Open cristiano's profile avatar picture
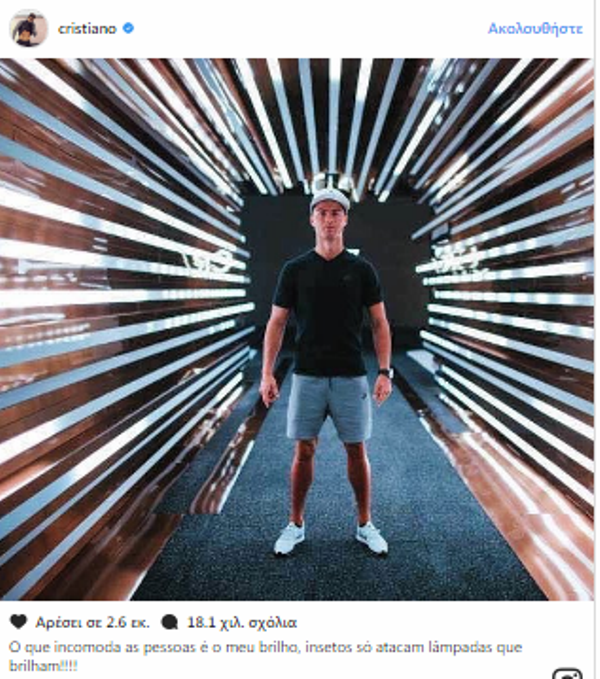This screenshot has width=600, height=679. 29,28
